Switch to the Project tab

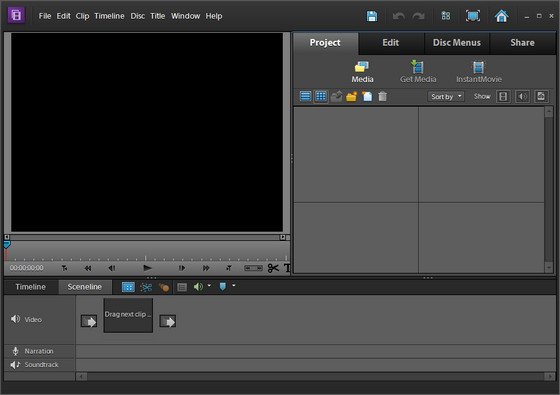[325, 43]
